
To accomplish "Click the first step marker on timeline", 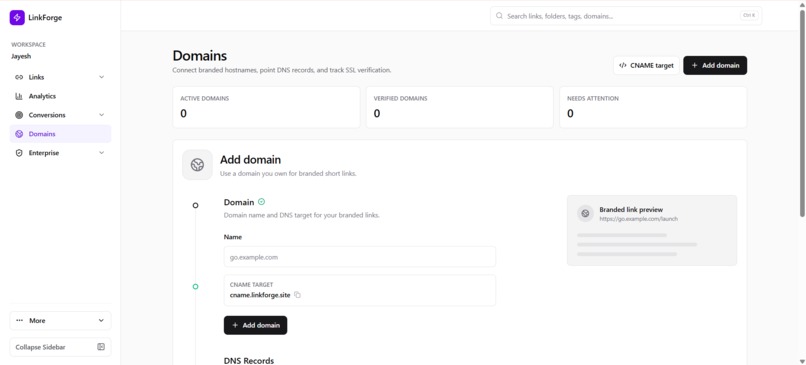I will (195, 205).
